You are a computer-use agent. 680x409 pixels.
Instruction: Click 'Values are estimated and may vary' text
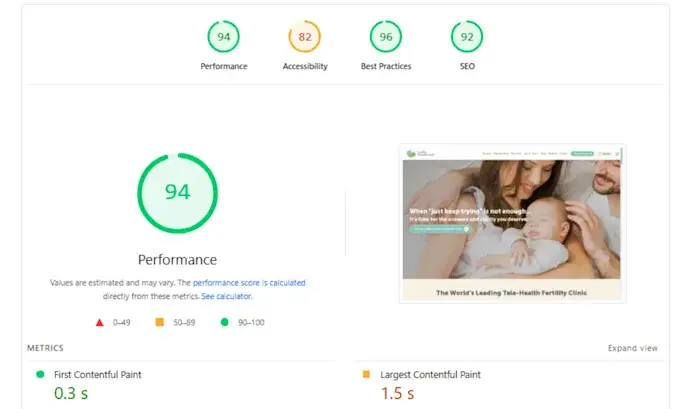pyautogui.click(x=112, y=283)
